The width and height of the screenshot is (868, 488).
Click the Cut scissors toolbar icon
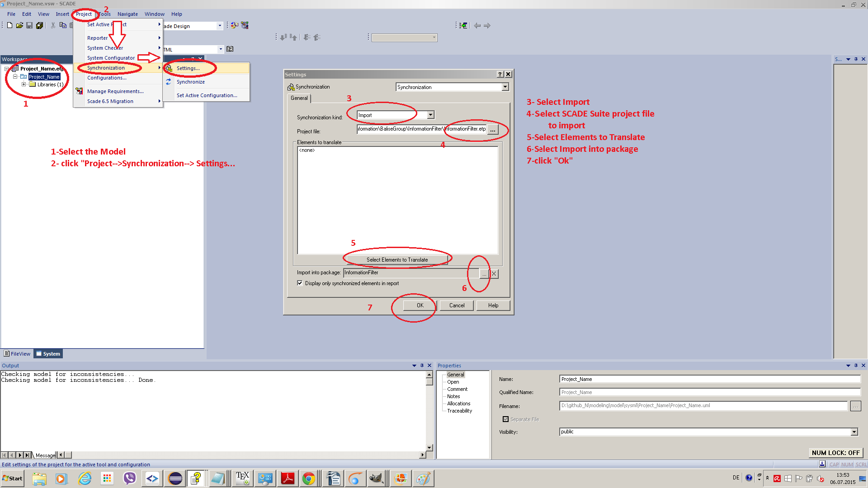click(53, 25)
